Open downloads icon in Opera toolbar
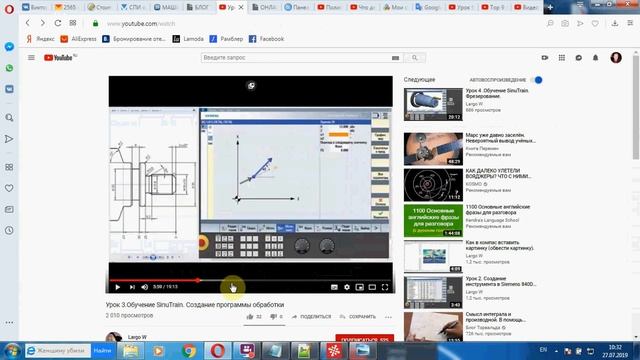The image size is (640, 360). [x=615, y=23]
